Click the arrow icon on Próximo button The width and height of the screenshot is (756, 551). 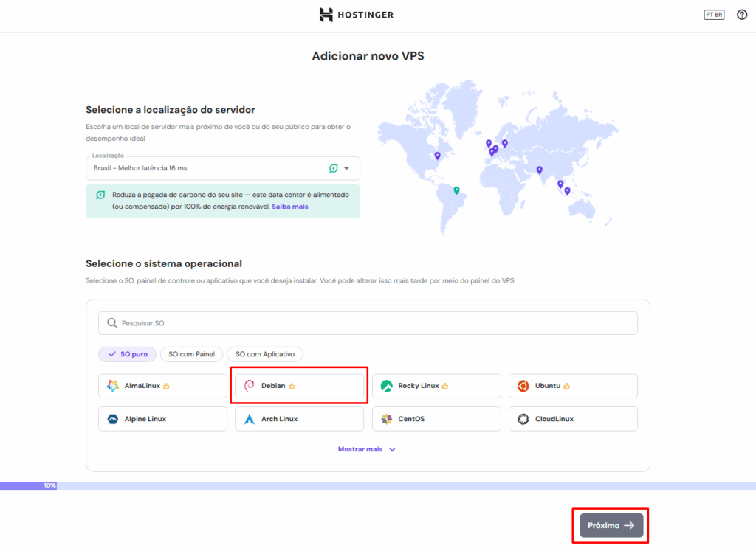(x=629, y=525)
